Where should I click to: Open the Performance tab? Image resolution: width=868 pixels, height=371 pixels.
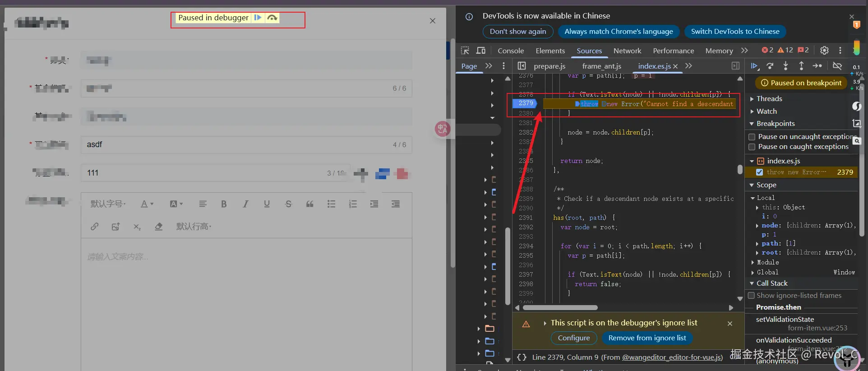(x=673, y=51)
